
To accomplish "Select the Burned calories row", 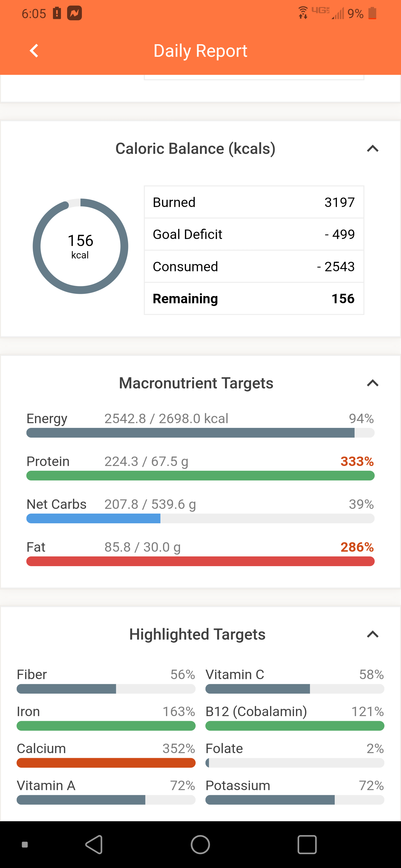I will (254, 203).
